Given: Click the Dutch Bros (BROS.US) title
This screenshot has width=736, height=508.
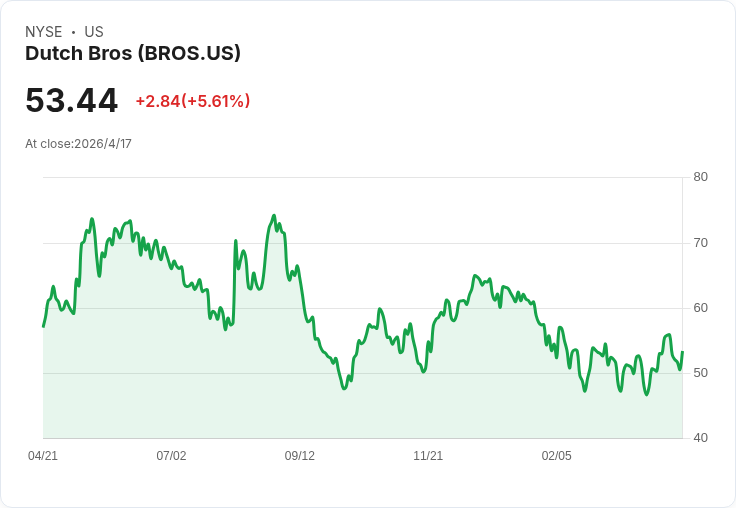Looking at the screenshot, I should tap(133, 54).
